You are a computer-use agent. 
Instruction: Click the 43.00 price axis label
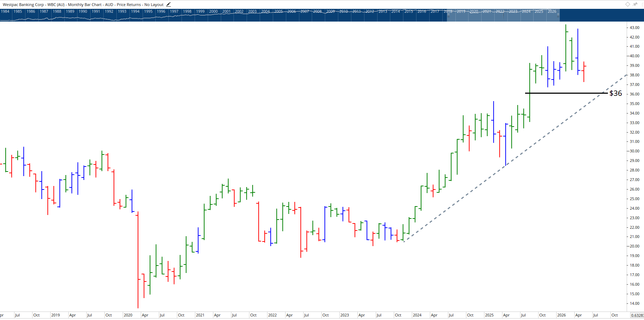point(634,28)
